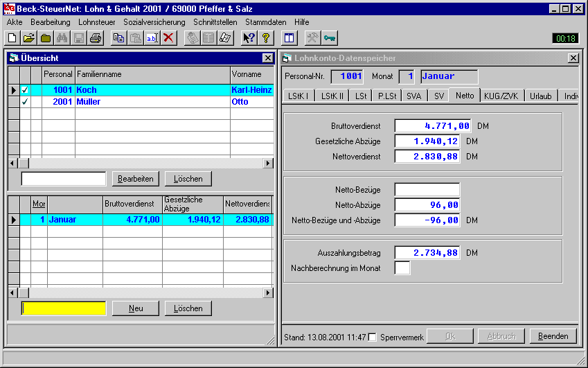588x368 pixels.
Task: Switch to the KUG/ZVK tab
Action: (x=501, y=96)
